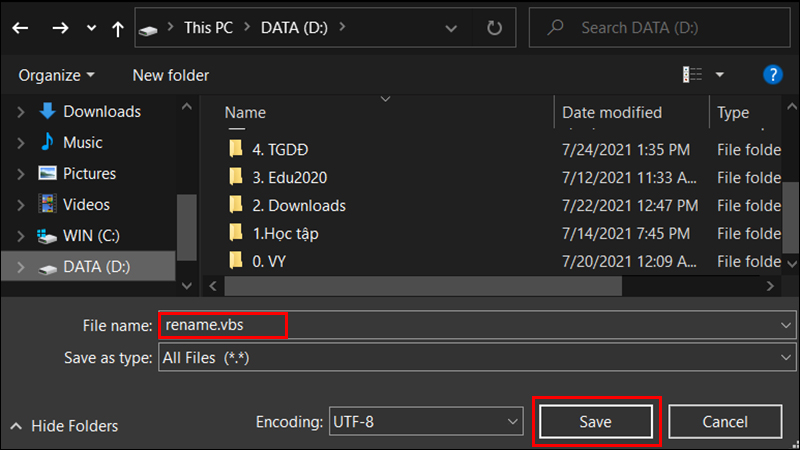Screen dimensions: 800x450
Task: Expand the Pictures tree node
Action: point(20,174)
